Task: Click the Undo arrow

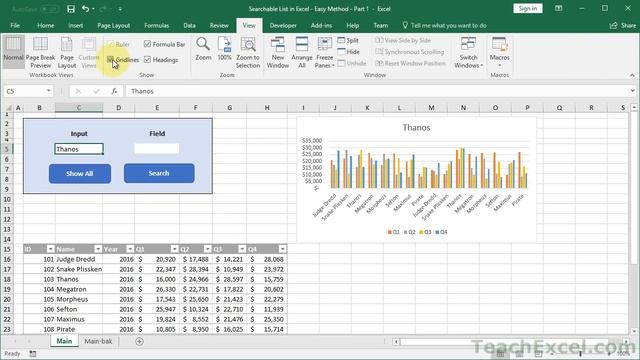Action: 85,9
